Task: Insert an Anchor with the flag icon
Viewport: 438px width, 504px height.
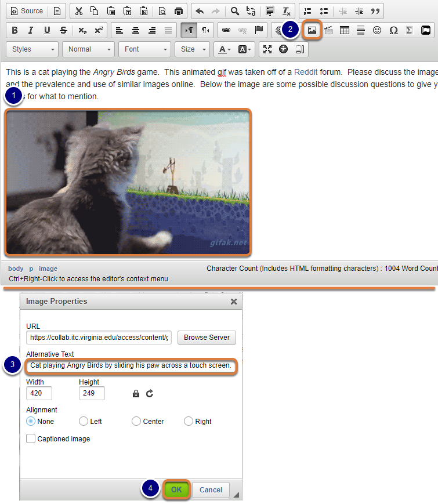Action: point(259,30)
